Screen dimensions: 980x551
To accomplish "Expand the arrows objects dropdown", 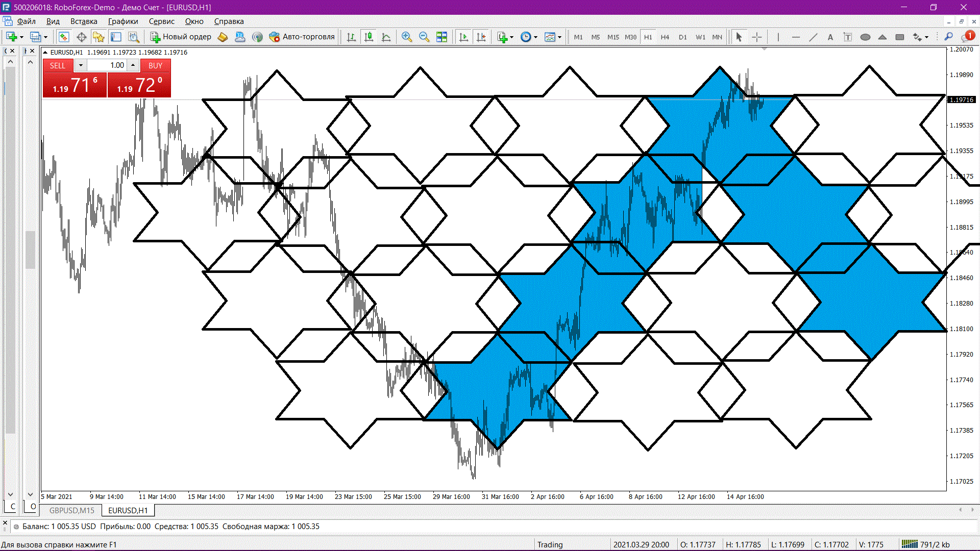I will tap(926, 37).
